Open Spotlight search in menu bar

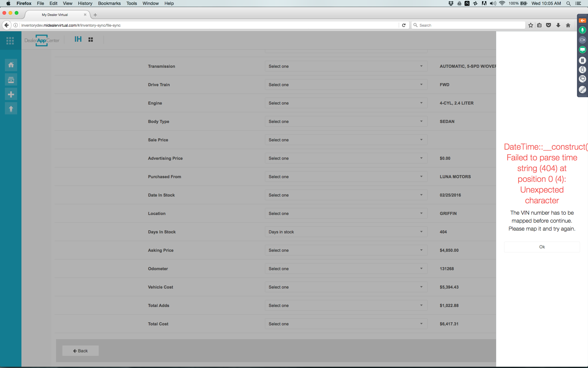click(x=568, y=3)
